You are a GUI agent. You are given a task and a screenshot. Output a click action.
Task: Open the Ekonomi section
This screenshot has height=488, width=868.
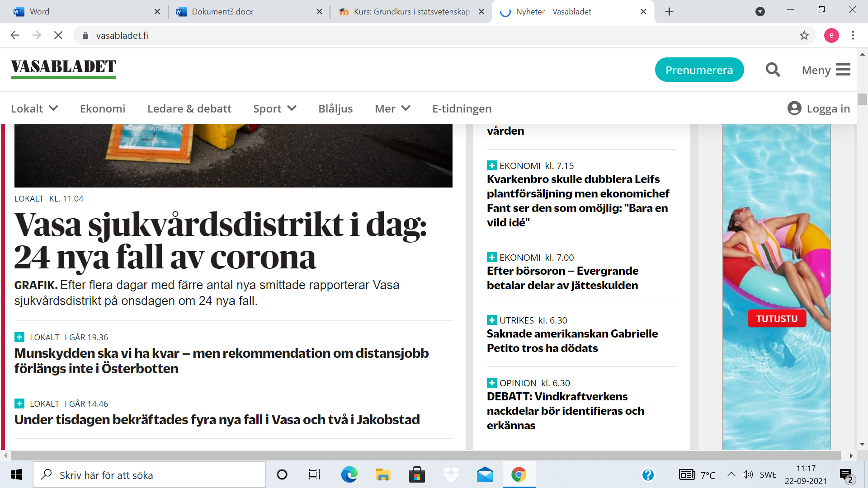(x=103, y=108)
